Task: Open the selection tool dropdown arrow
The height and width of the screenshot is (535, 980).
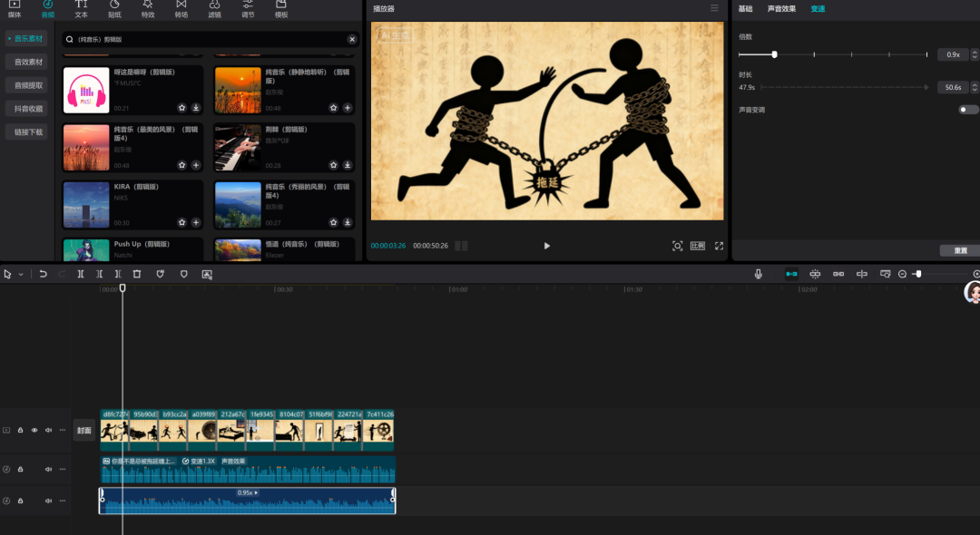Action: pyautogui.click(x=20, y=275)
